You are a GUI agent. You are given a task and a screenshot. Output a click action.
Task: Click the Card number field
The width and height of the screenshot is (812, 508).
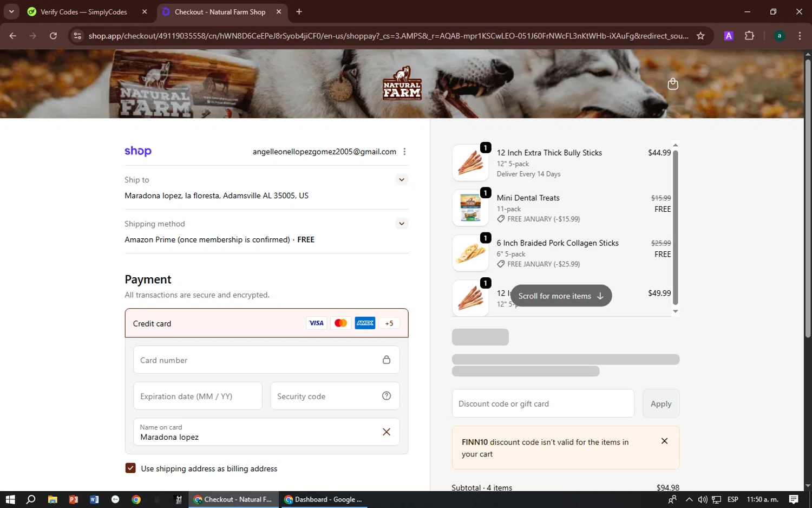[x=266, y=360]
